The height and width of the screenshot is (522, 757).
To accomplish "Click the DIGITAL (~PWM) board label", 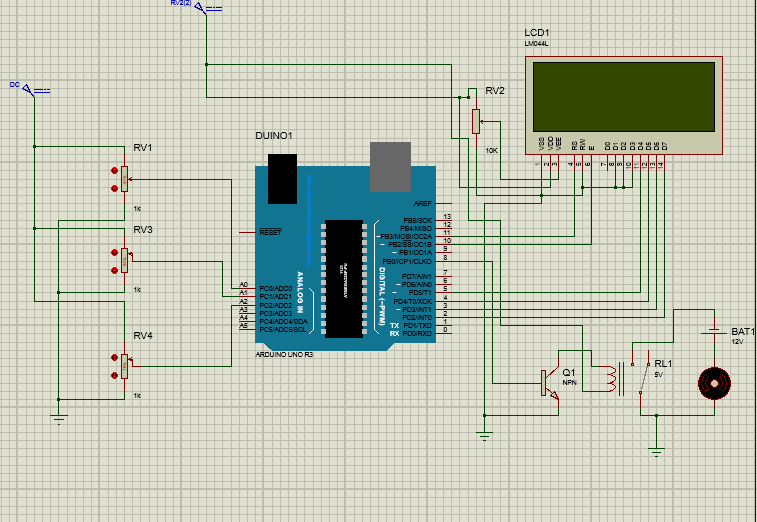I will pos(381,296).
